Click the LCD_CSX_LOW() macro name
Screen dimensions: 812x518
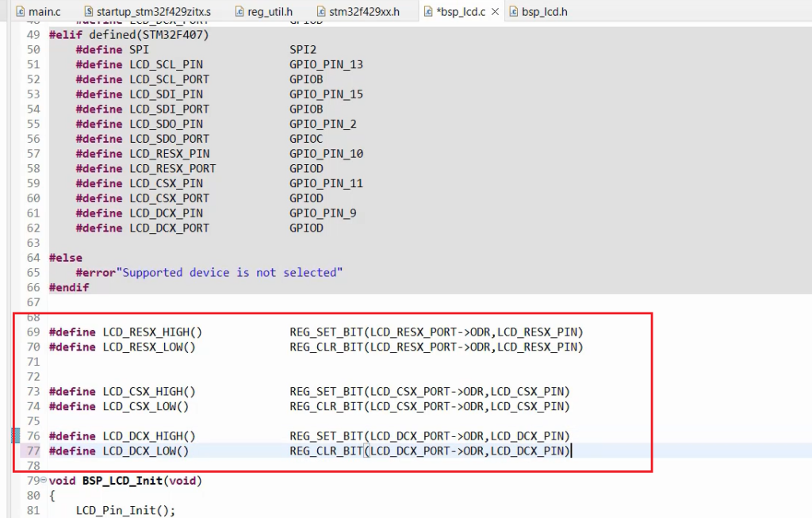(x=146, y=407)
